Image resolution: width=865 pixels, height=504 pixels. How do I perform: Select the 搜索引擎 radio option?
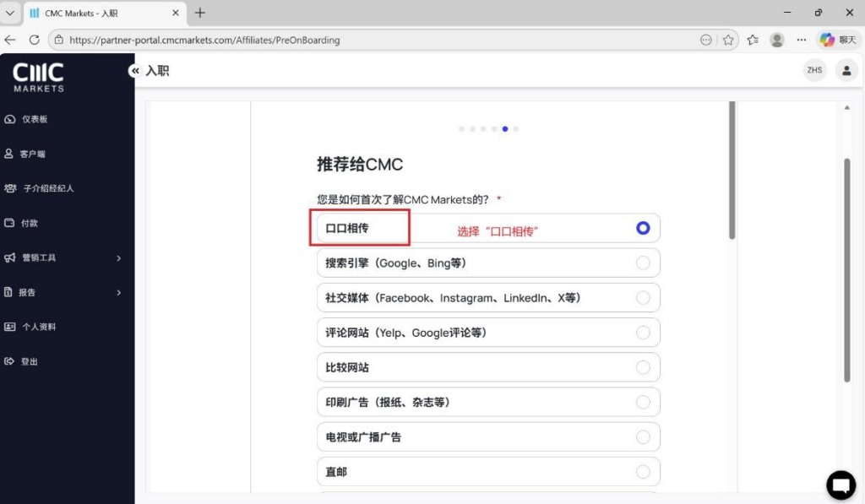click(x=643, y=263)
